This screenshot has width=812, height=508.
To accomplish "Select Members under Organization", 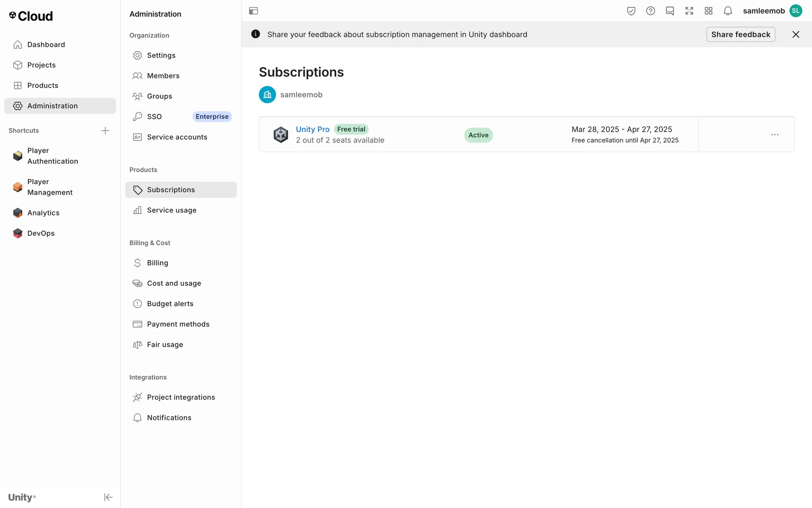I will (x=163, y=76).
